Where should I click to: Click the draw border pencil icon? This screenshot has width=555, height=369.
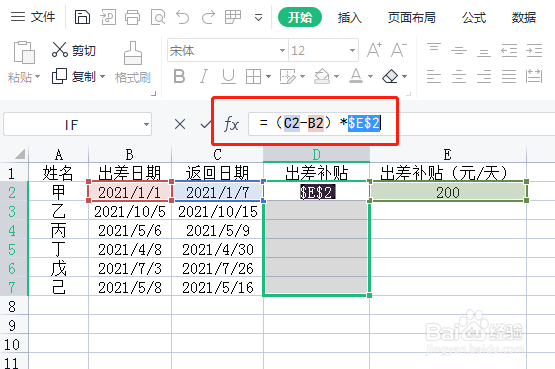[287, 76]
